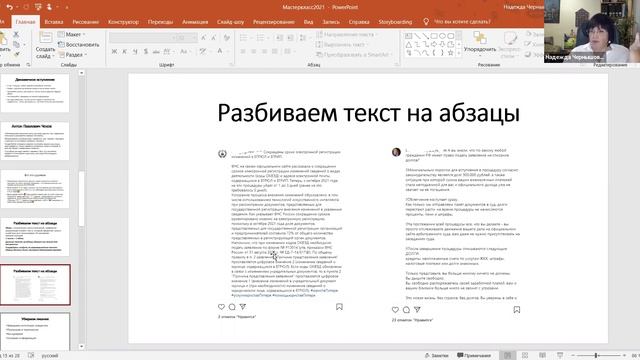The width and height of the screenshot is (640, 360).
Task: Toggle text shadow S formatting
Action: 146,51
